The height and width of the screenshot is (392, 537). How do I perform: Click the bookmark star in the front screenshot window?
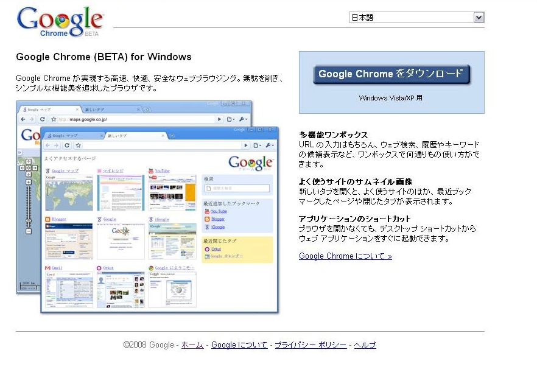pos(79,145)
